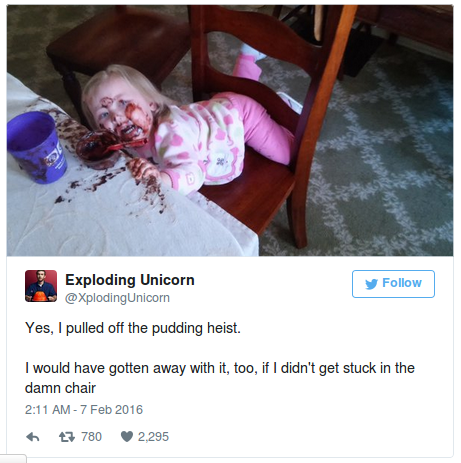Click the purple cup in the photo
This screenshot has height=463, width=461.
pos(36,147)
